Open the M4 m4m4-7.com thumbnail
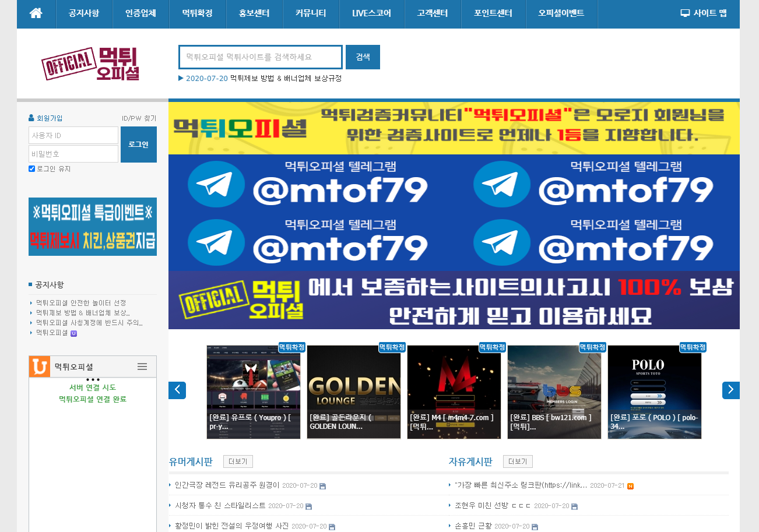The height and width of the screenshot is (532, 759). (454, 392)
